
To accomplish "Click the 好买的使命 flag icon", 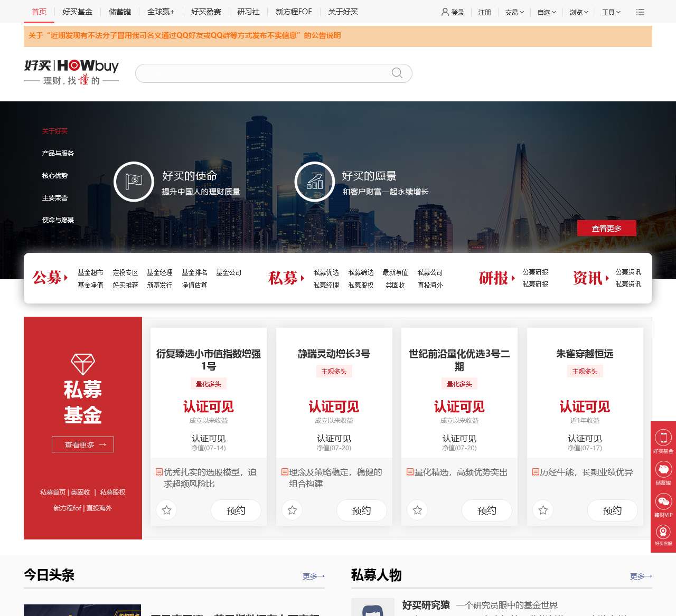I will click(134, 182).
